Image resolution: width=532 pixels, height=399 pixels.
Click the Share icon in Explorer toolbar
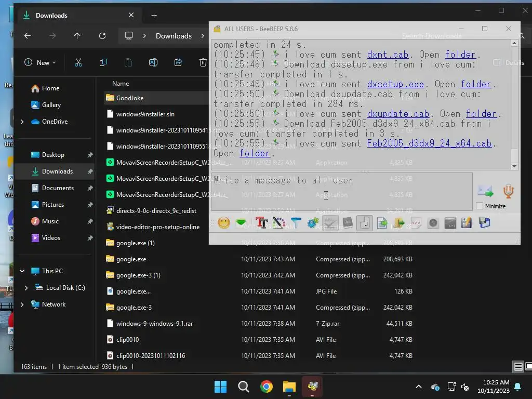(x=178, y=62)
